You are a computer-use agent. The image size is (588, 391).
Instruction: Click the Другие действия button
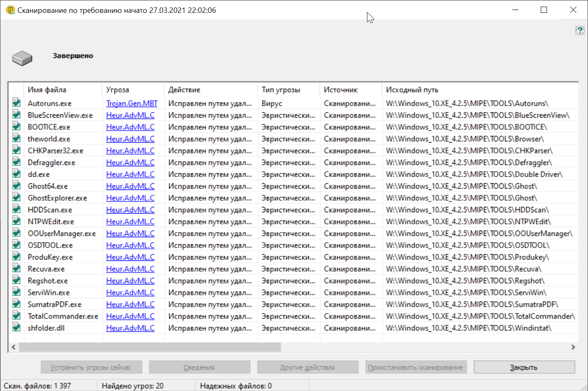[x=308, y=367]
